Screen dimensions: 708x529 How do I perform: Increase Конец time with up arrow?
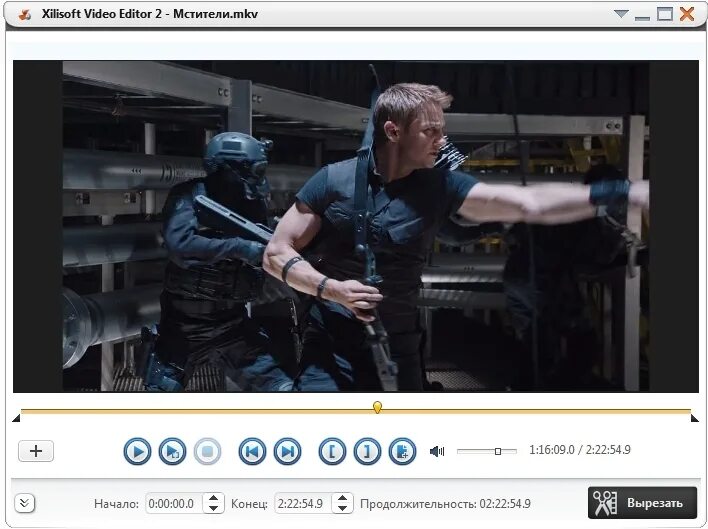click(342, 498)
